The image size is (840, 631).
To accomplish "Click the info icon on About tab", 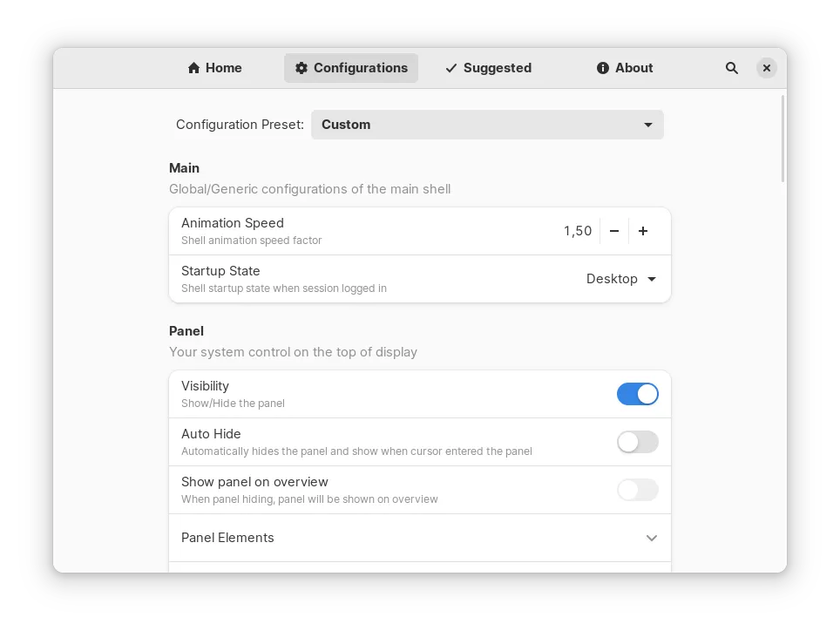I will (603, 68).
